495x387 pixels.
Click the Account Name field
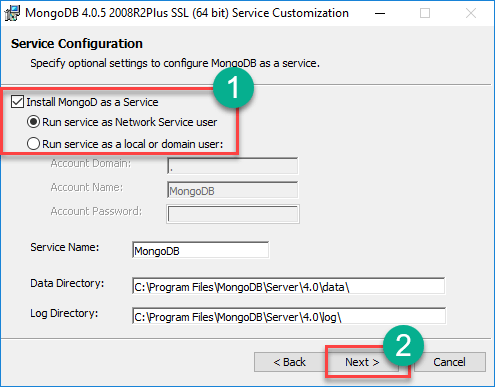click(x=232, y=190)
